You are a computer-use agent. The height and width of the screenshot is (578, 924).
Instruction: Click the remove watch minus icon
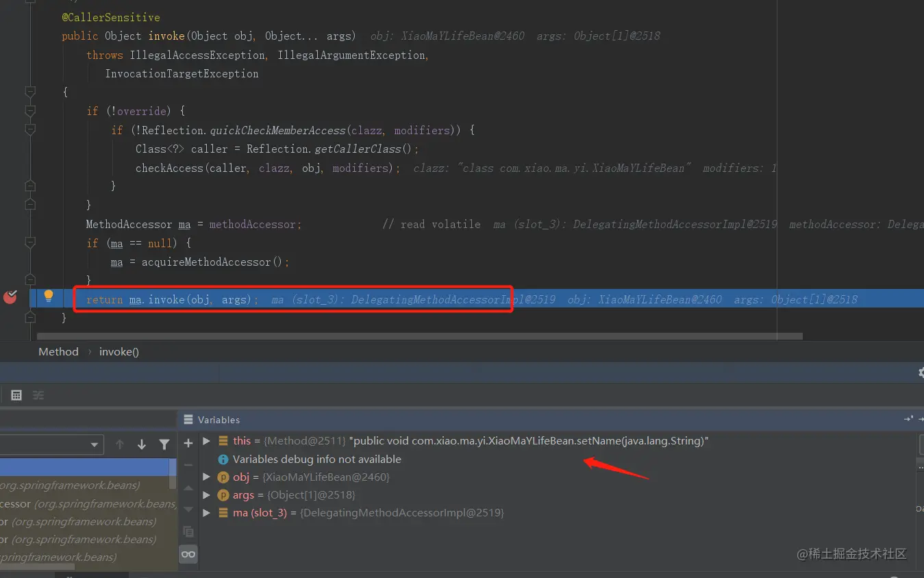188,465
